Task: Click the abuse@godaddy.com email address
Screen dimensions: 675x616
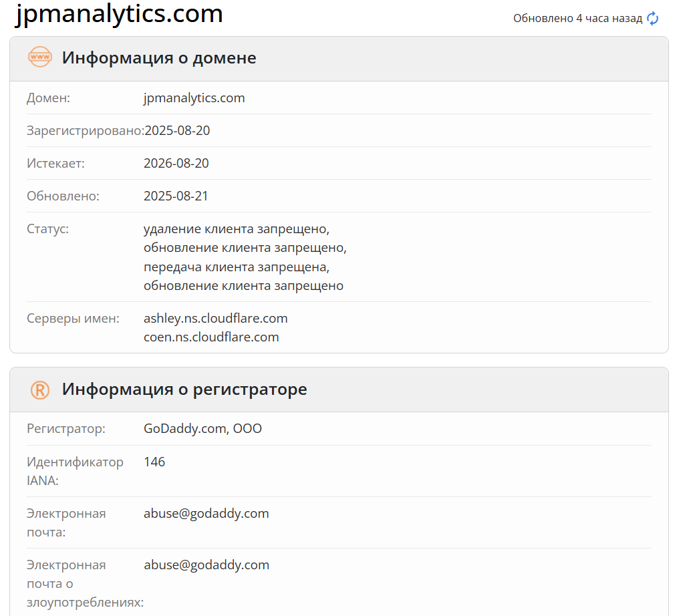Action: coord(206,513)
